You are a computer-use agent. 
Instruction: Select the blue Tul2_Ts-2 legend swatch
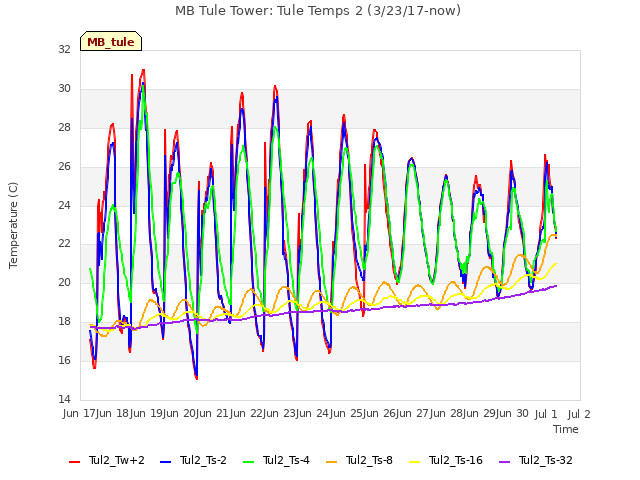tap(165, 461)
